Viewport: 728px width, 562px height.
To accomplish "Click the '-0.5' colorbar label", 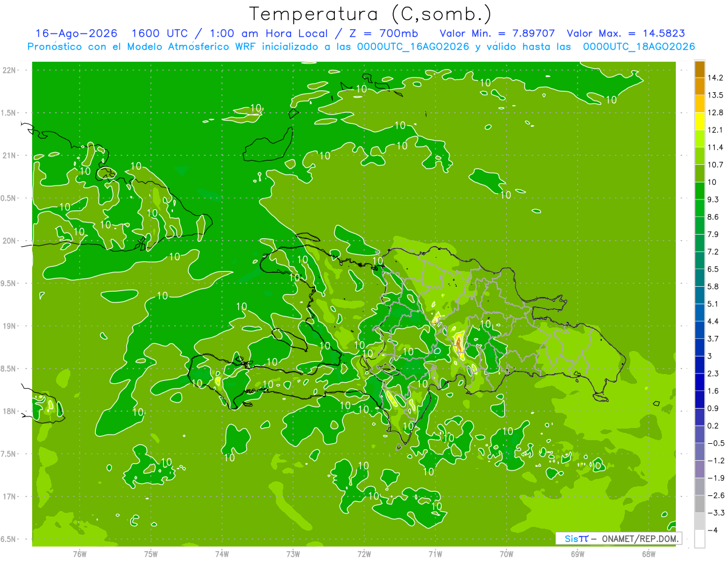I will 715,443.
